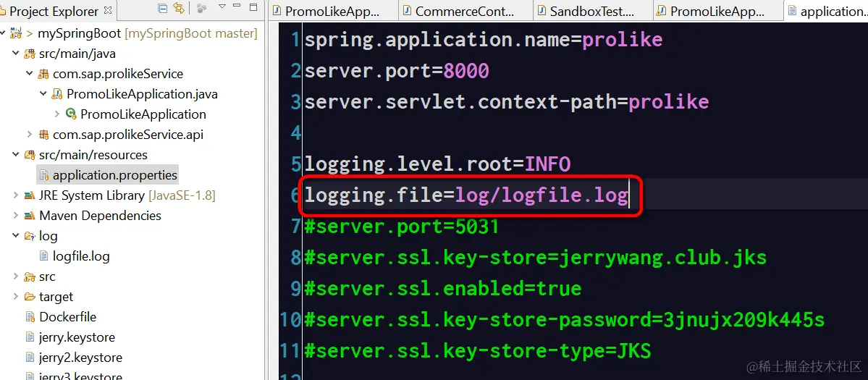Expand the PromoLikeApplication class node
This screenshot has width=868, height=380.
click(57, 114)
